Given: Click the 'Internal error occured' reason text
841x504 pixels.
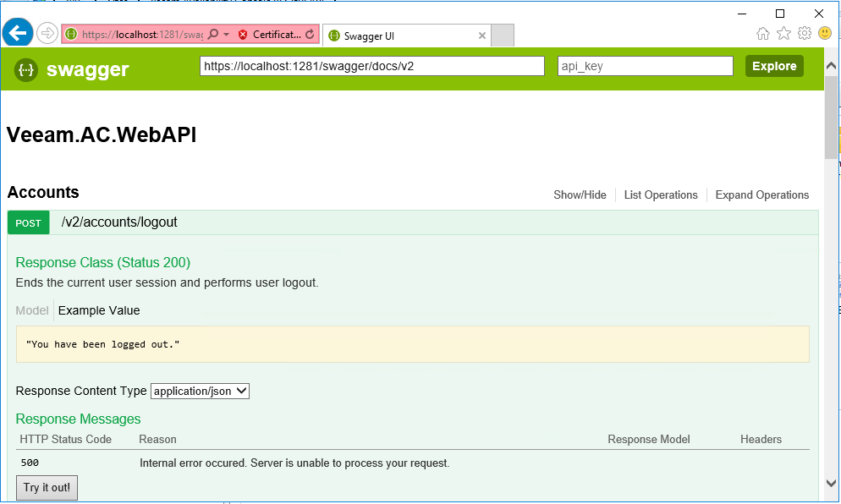Looking at the screenshot, I should pos(294,463).
